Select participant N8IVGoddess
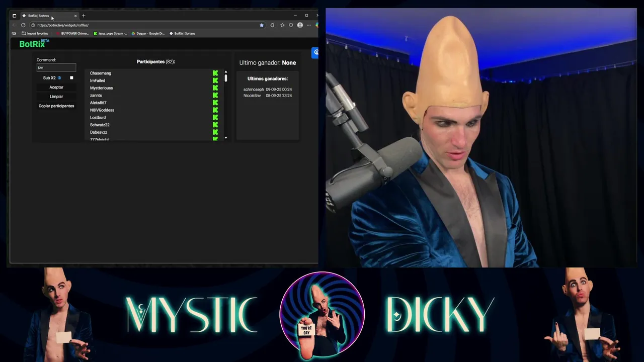 coord(102,110)
